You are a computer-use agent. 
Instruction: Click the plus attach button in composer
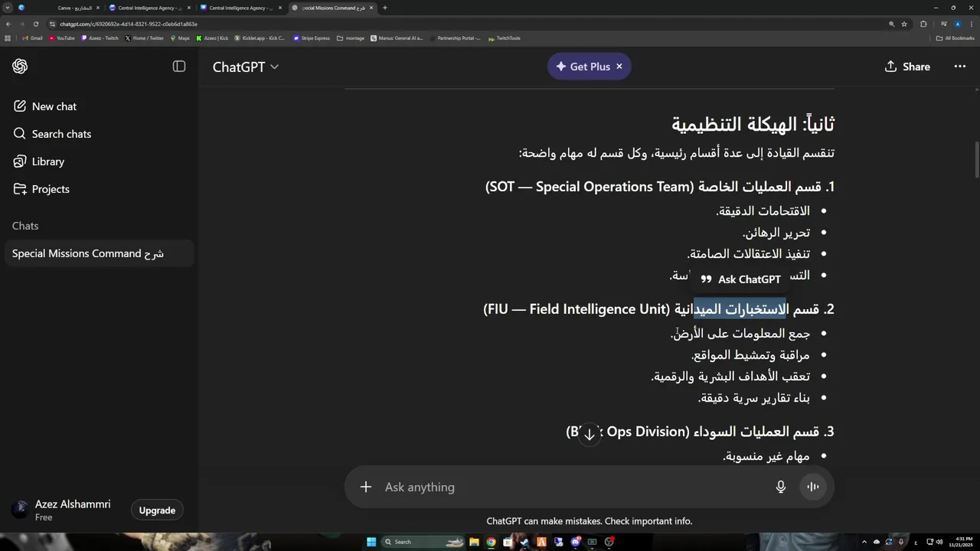tap(366, 487)
